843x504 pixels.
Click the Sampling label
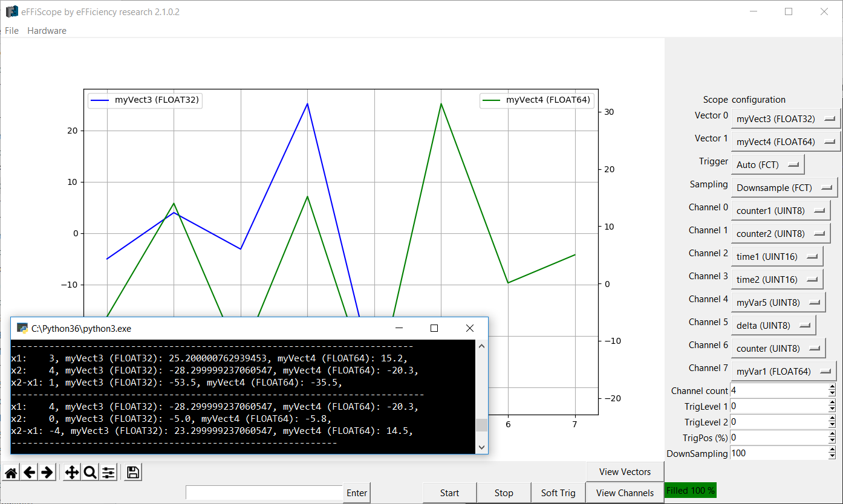coord(709,184)
